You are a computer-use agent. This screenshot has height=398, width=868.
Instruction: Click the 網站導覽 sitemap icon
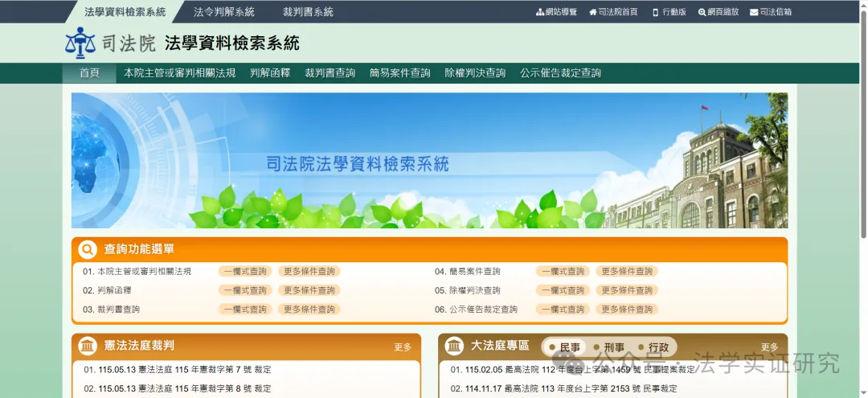tap(540, 12)
